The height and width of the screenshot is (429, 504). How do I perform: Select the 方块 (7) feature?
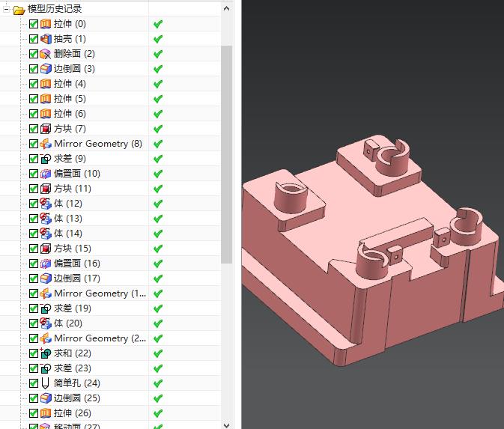coord(70,129)
